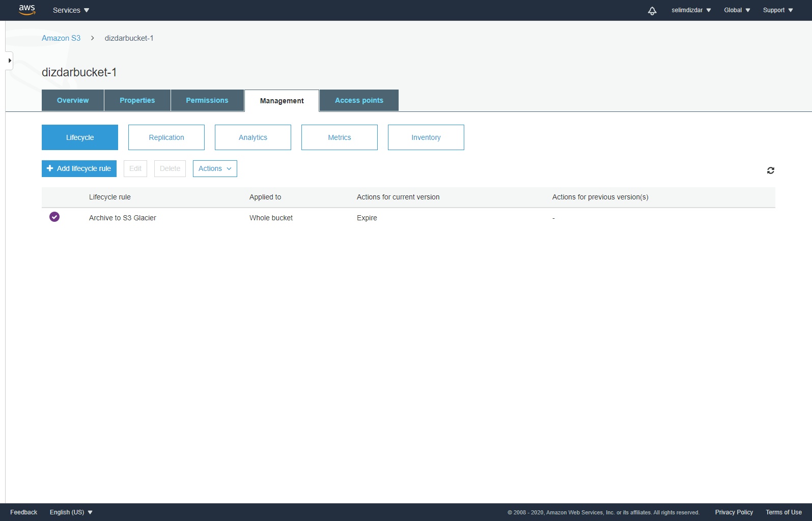Viewport: 812px width, 521px height.
Task: Click the Delete button
Action: point(170,168)
